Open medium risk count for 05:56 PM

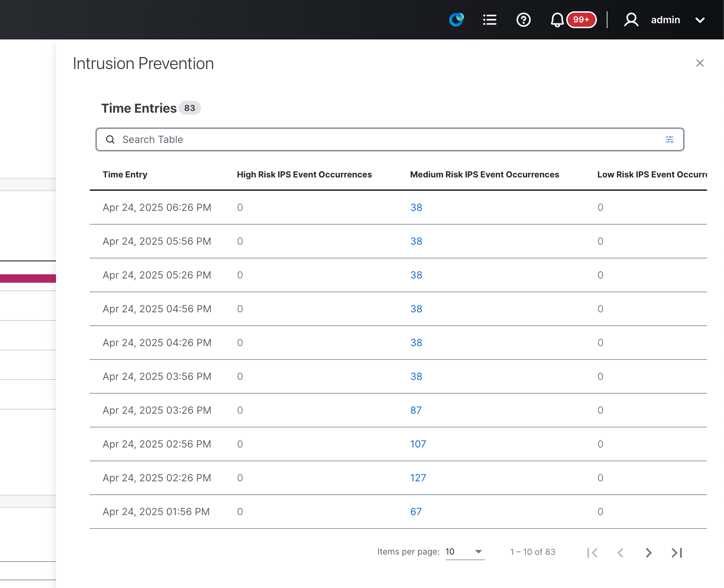pyautogui.click(x=416, y=241)
